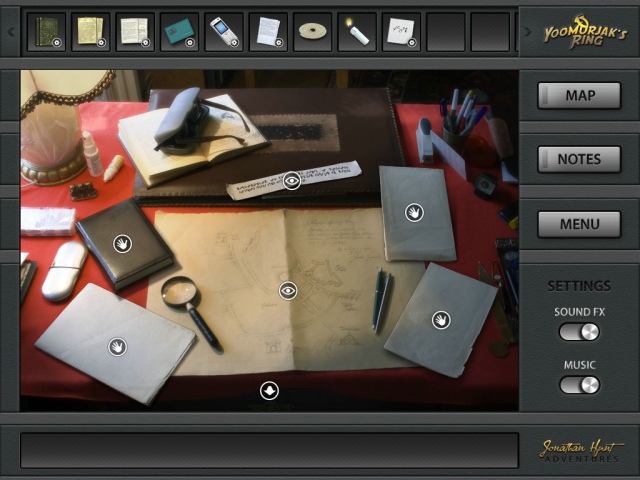This screenshot has width=640, height=480.
Task: Select the mobile phone inventory item
Action: (x=224, y=32)
